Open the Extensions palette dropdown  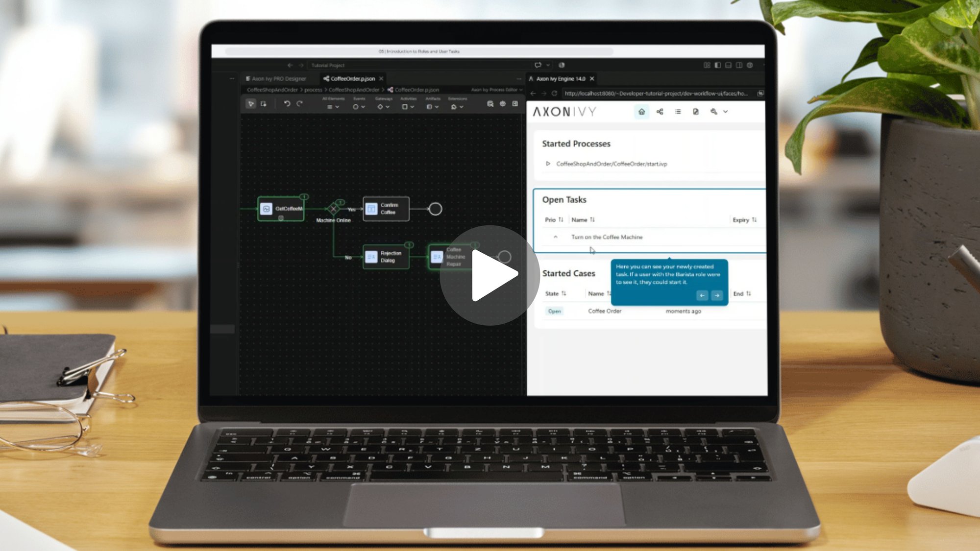(x=457, y=106)
